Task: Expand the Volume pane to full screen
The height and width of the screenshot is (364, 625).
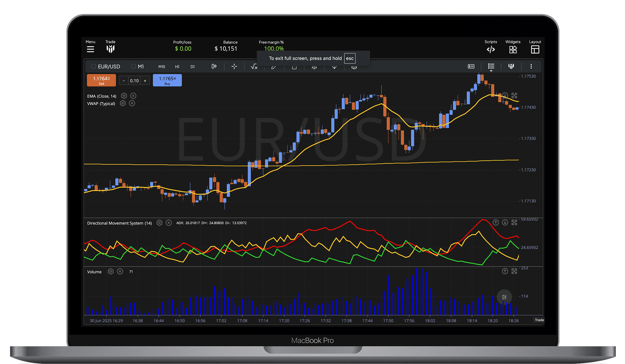Action: tap(514, 271)
